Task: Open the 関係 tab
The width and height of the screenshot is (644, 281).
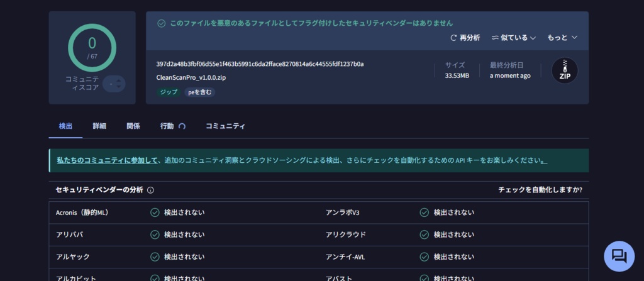Action: [133, 126]
